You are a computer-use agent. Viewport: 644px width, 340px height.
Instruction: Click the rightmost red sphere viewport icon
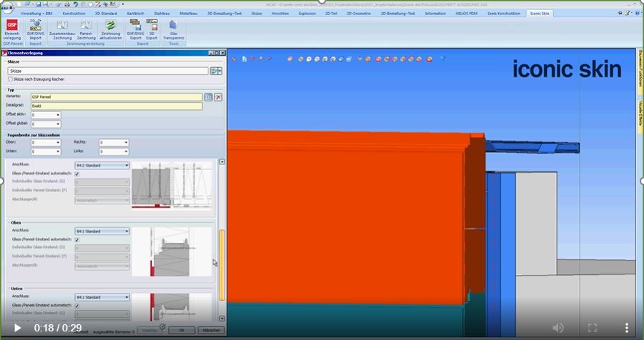click(429, 59)
